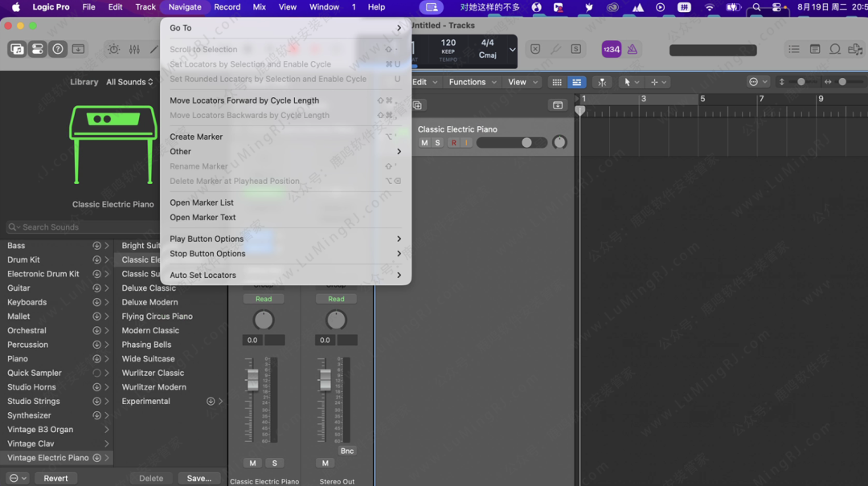The width and height of the screenshot is (868, 486).
Task: Choose Create Marker from Navigate menu
Action: (196, 137)
